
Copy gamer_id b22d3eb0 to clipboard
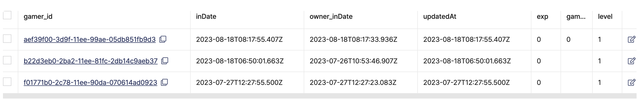click(x=165, y=61)
